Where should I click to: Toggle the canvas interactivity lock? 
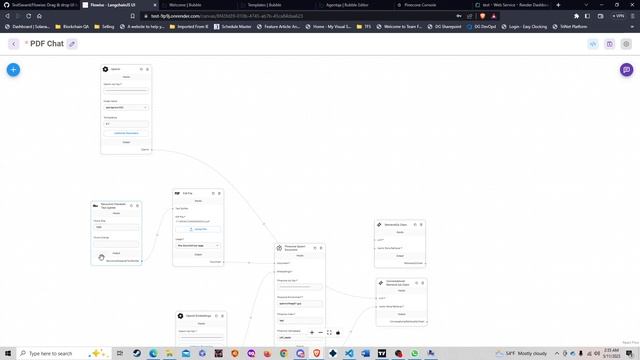coord(338,333)
